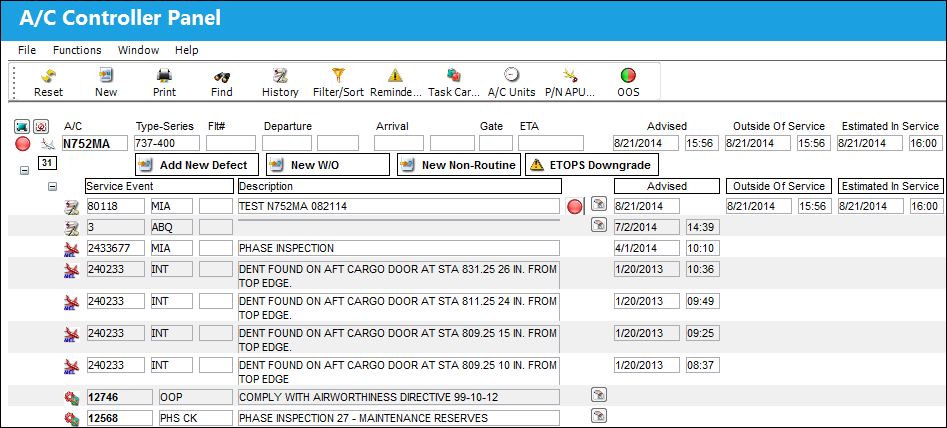Screen dimensions: 947x428
Task: Click the COMPLY WITH AIRWORTHINESS DIRECTIVE 99-10-12 text
Action: [369, 397]
